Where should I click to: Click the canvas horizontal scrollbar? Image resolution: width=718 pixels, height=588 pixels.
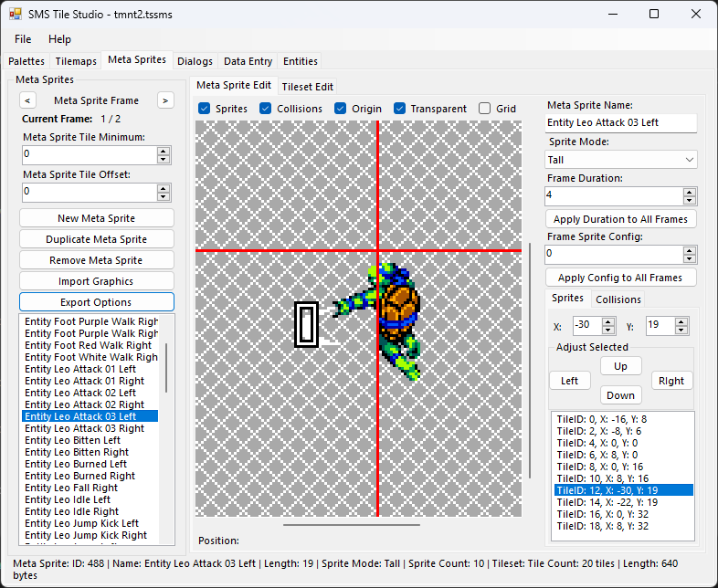coord(351,525)
